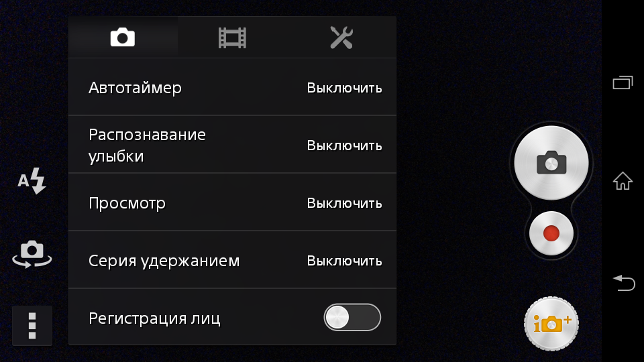Open the general settings tools tab
Screen dimensions: 644x362
coord(341,38)
